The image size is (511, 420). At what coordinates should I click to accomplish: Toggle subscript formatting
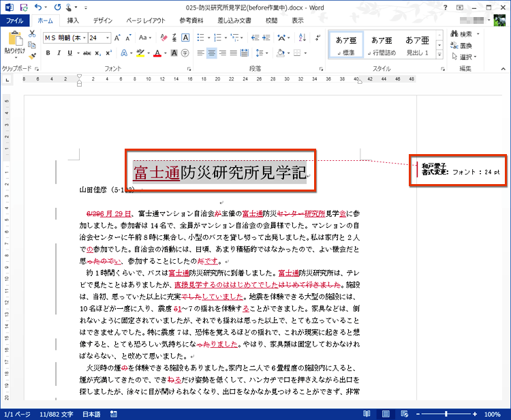tap(97, 52)
